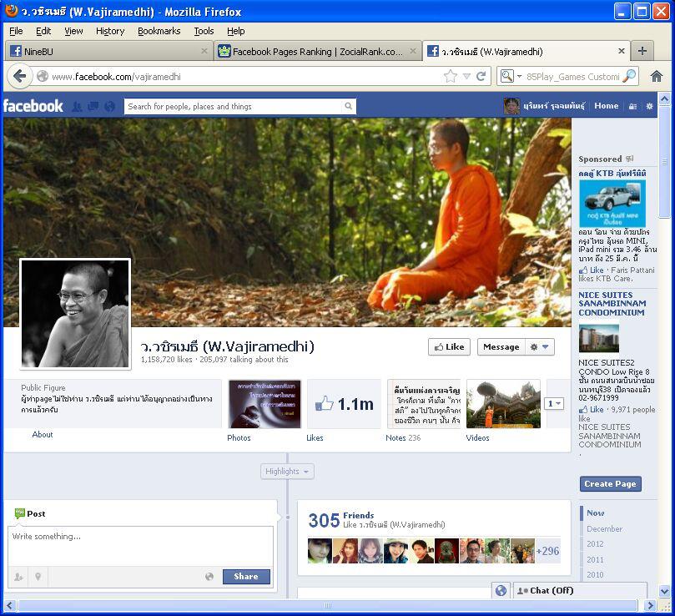
Task: Open the search engine selector dropdown
Action: click(510, 76)
